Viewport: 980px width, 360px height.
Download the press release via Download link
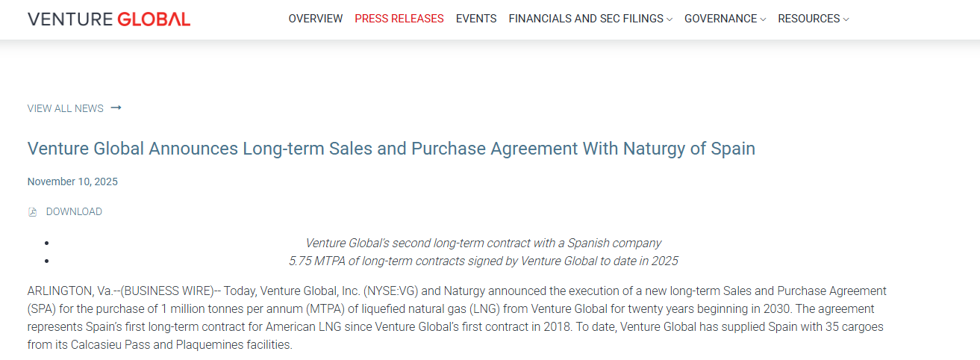(74, 212)
